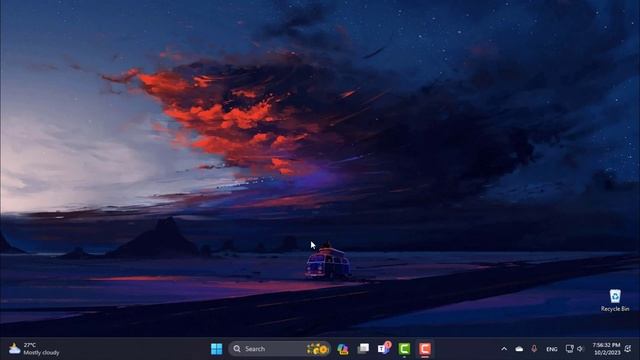Image resolution: width=640 pixels, height=360 pixels.
Task: Open the Windows Start menu
Action: (x=216, y=349)
